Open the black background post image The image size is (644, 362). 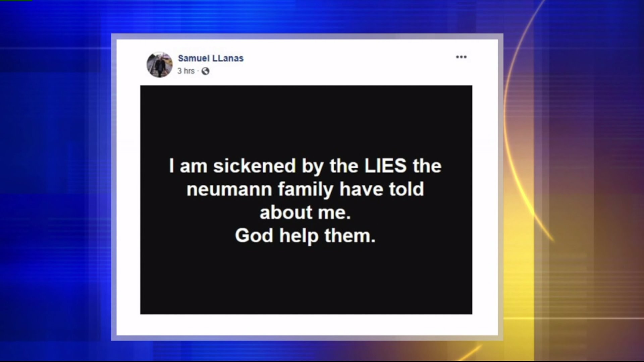tap(306, 200)
